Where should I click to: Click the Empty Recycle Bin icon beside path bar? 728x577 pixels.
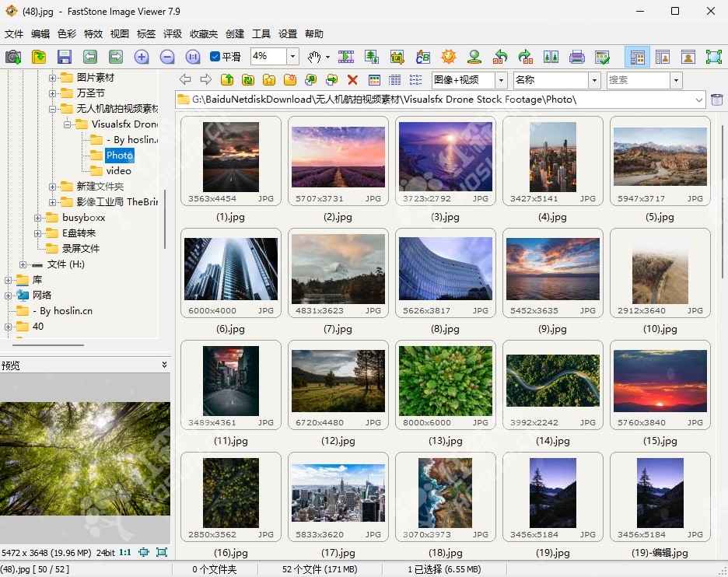(716, 100)
